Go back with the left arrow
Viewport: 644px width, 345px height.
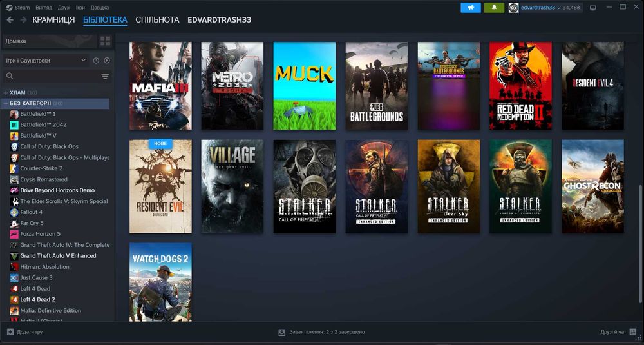click(10, 20)
